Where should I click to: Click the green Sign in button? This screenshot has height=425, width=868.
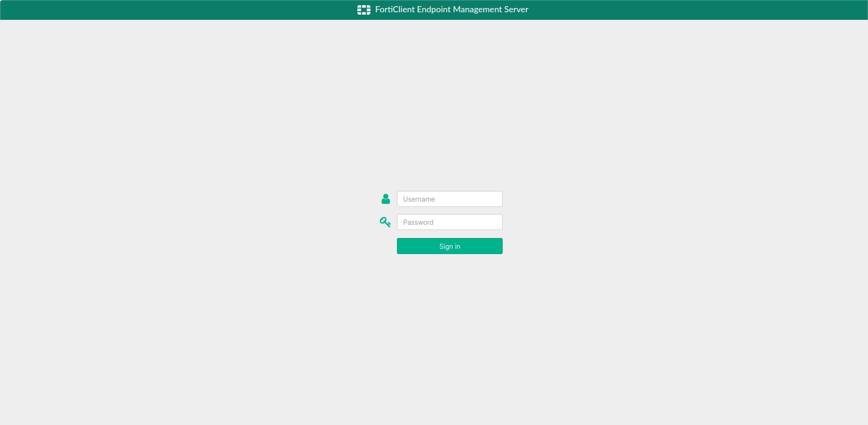click(449, 246)
